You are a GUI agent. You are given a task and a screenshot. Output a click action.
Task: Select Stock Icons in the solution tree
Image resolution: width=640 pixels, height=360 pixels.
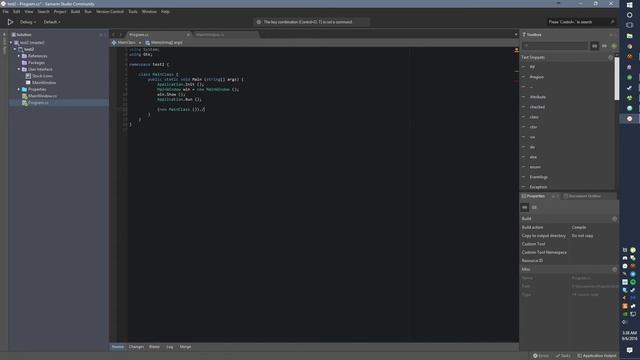(42, 76)
